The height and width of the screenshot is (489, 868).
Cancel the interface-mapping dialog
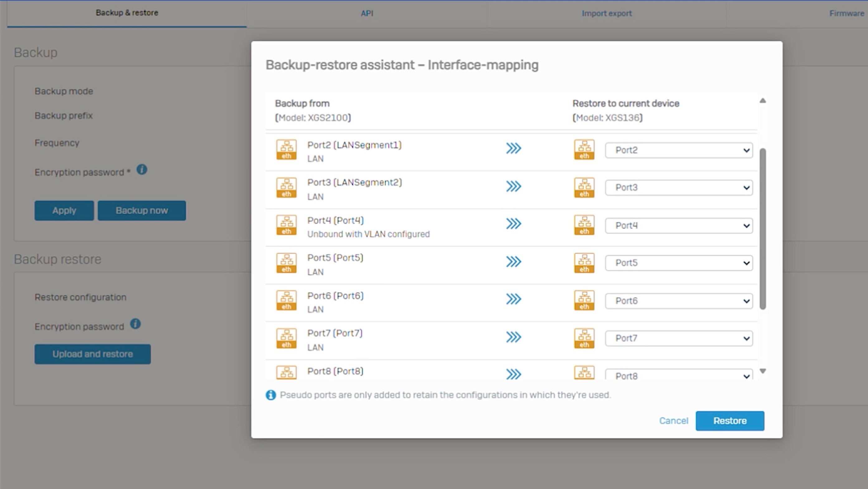[x=673, y=420]
